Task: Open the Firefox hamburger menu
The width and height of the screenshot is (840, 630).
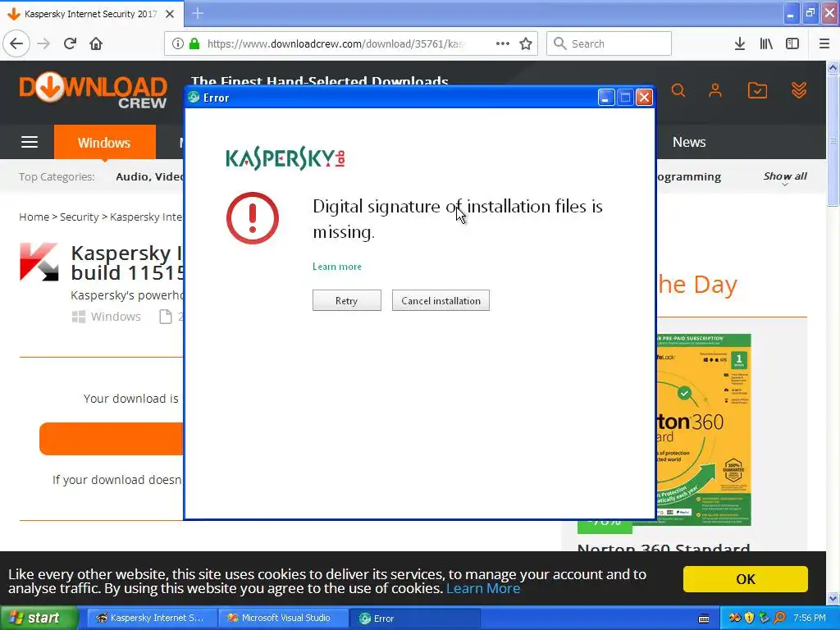Action: 824,43
